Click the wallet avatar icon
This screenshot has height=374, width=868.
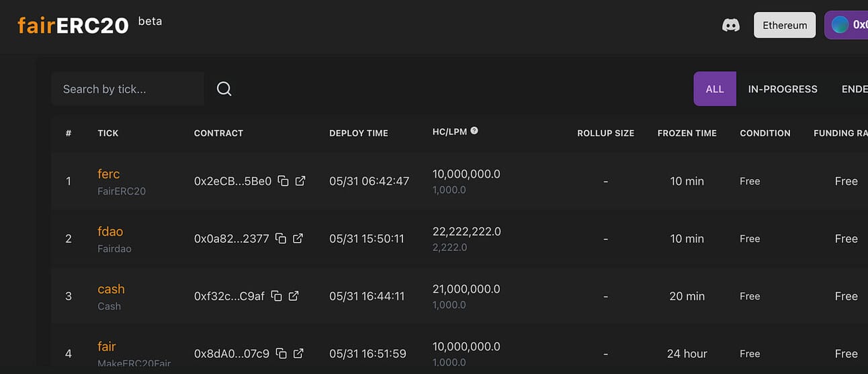(840, 25)
